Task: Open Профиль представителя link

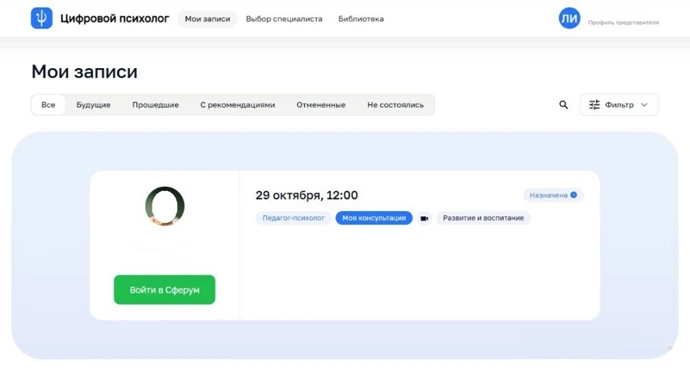Action: (623, 22)
